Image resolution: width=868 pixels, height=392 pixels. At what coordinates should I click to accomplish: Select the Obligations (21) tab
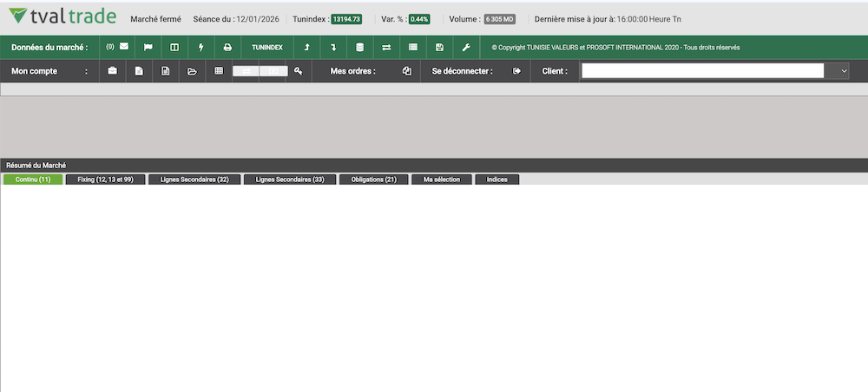pyautogui.click(x=373, y=180)
